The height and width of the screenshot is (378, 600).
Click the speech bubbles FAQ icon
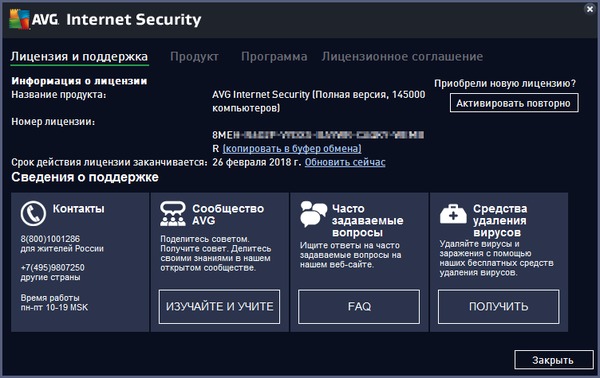313,213
